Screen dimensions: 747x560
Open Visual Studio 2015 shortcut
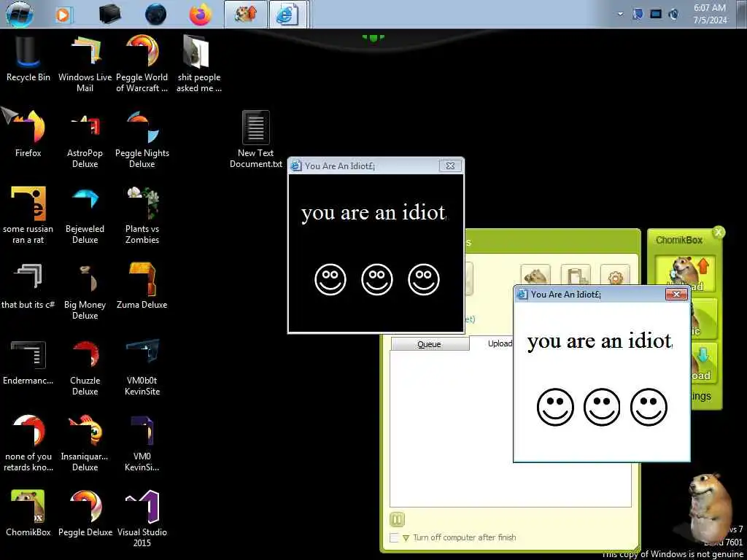tap(142, 519)
